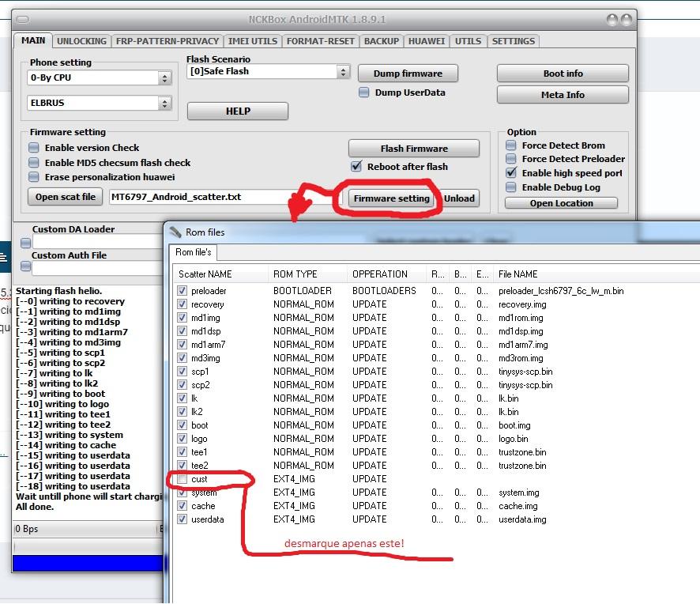
Task: Click the 0 Bps speed status
Action: (x=27, y=529)
